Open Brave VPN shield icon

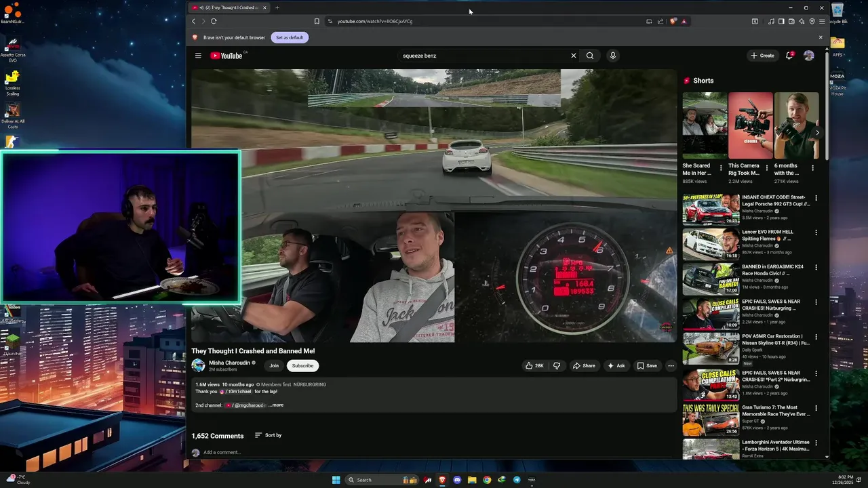click(x=812, y=21)
